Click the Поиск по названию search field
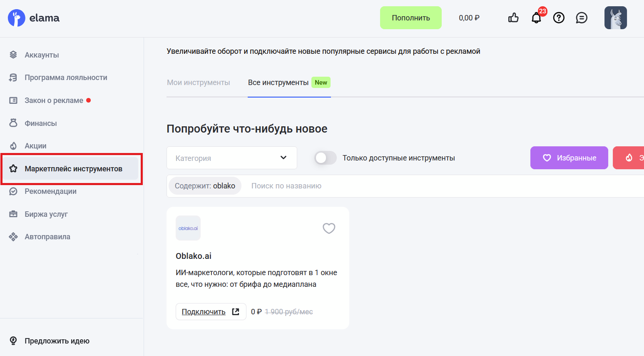 286,186
